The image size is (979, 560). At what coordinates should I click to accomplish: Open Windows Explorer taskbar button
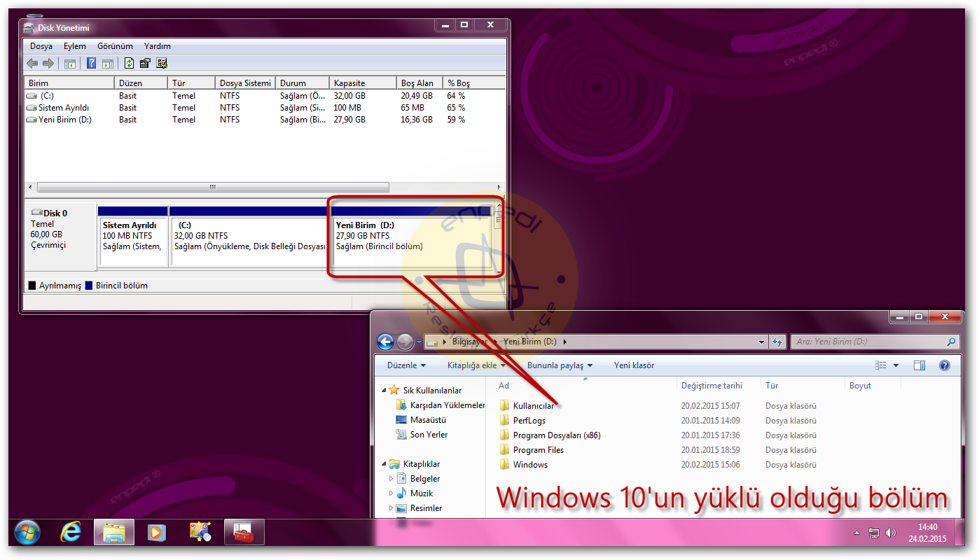[113, 532]
